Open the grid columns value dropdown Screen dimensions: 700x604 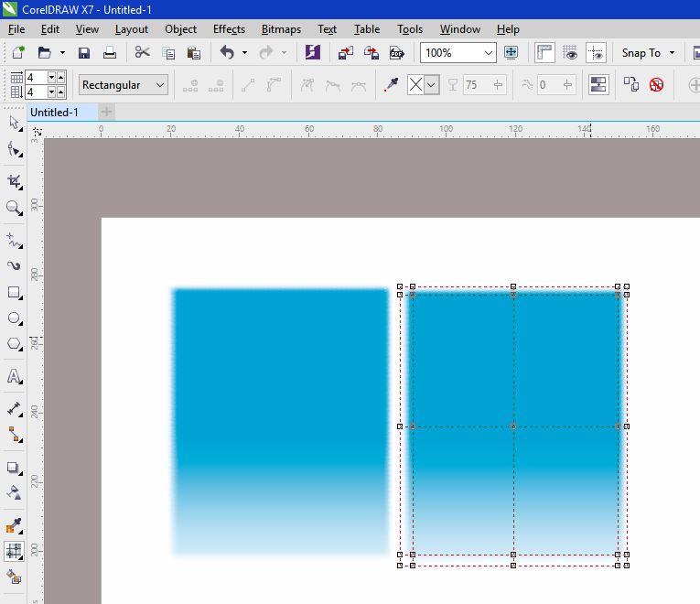tap(52, 77)
